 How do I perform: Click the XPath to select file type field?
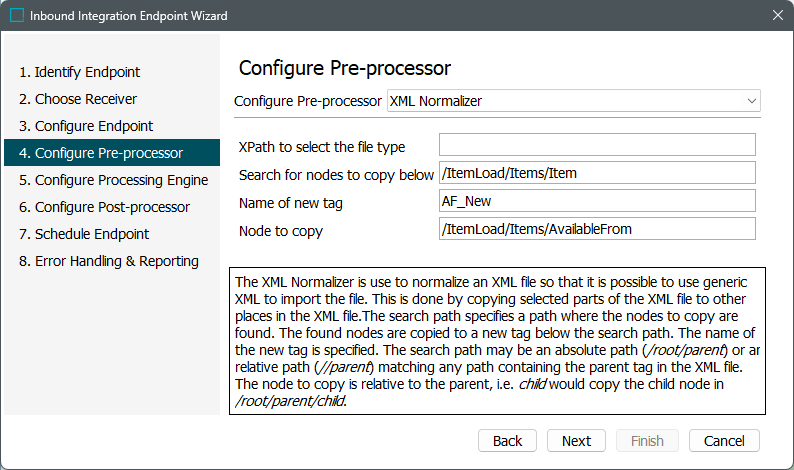coord(597,145)
